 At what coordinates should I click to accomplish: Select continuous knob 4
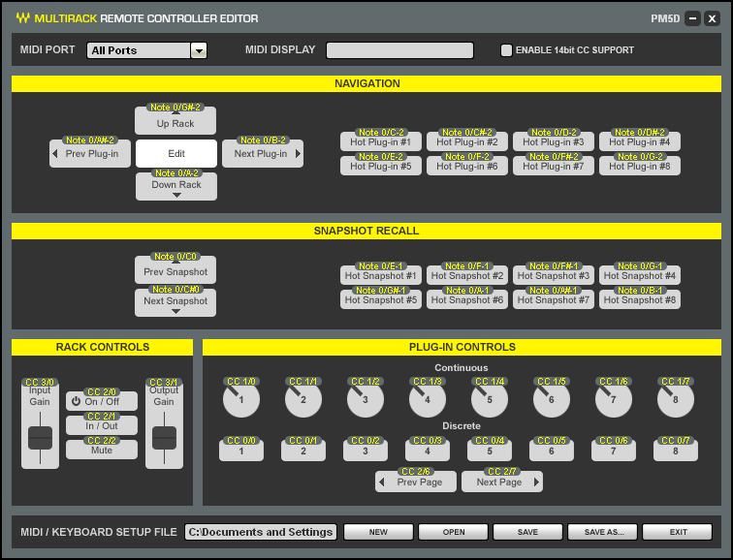pyautogui.click(x=428, y=399)
